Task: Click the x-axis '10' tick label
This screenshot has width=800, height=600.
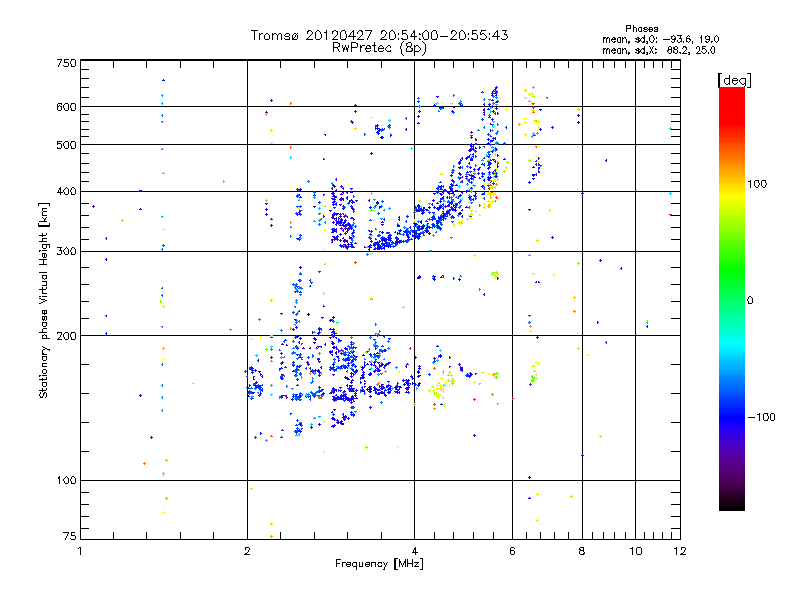Action: point(636,551)
